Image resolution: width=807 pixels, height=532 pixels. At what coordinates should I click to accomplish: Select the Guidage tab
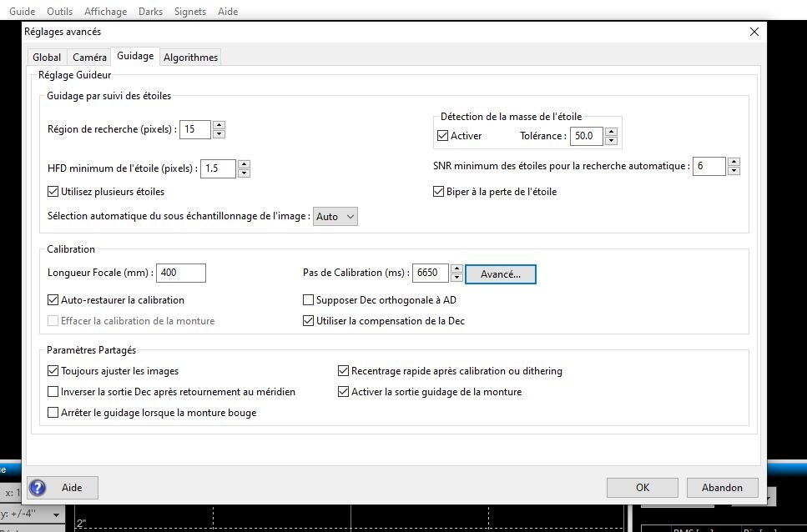[135, 56]
